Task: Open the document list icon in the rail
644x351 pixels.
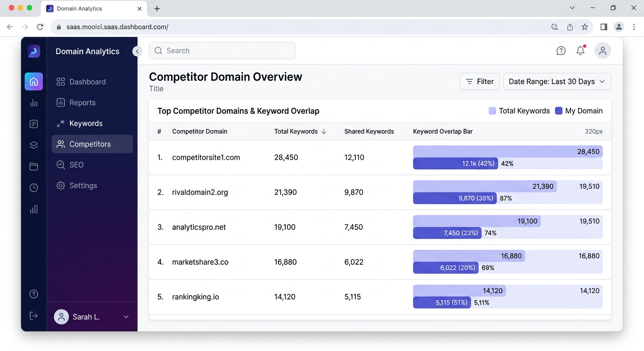Action: click(x=34, y=124)
